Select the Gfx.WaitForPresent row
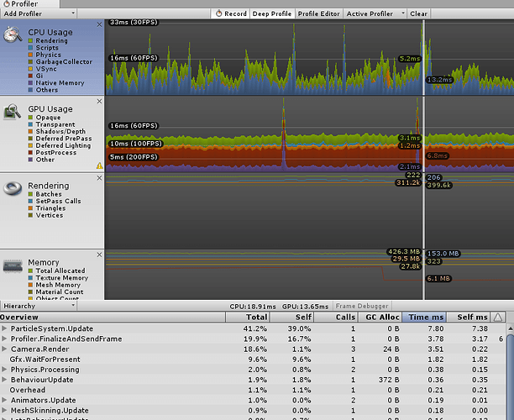 click(x=253, y=359)
